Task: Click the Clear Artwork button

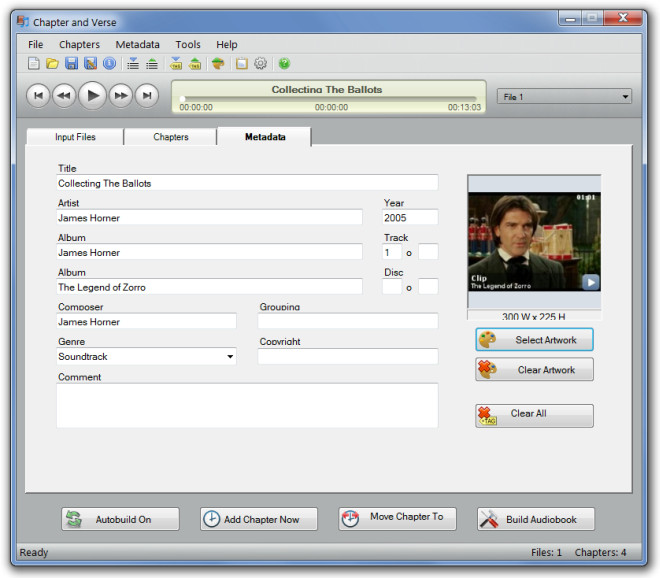Action: (534, 370)
